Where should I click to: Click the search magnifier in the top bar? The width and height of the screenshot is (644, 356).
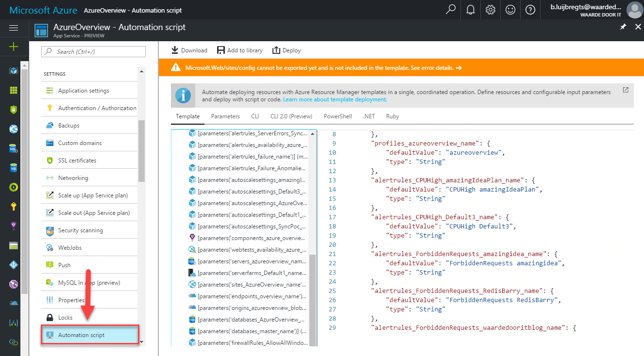451,10
